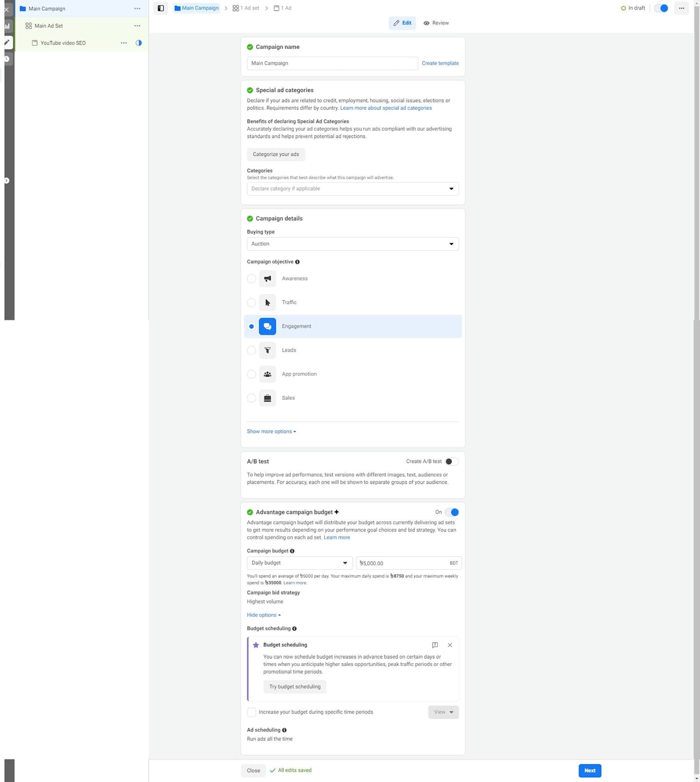Click the App promotion people icon
Screen dimensions: 700x782
tap(267, 374)
